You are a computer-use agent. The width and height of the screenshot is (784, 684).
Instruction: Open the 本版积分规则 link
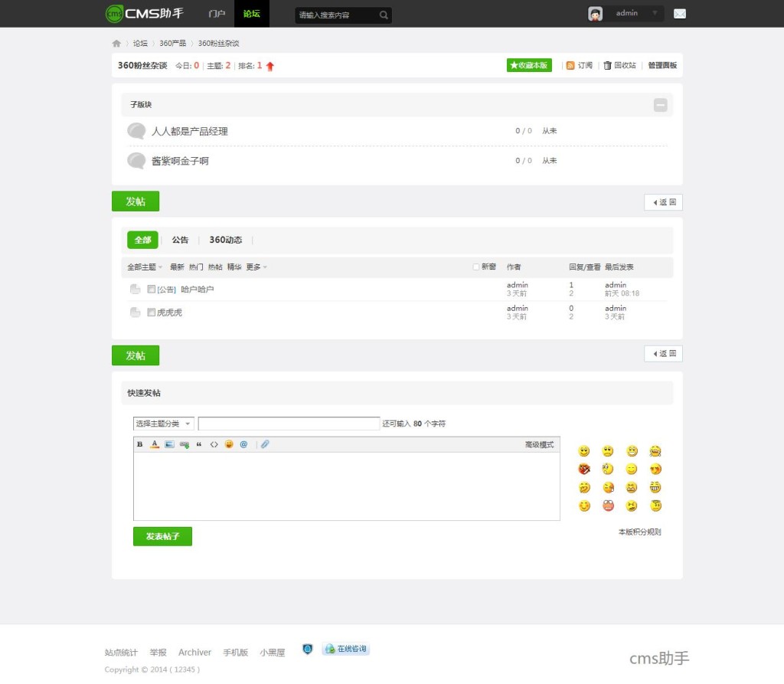pyautogui.click(x=639, y=532)
